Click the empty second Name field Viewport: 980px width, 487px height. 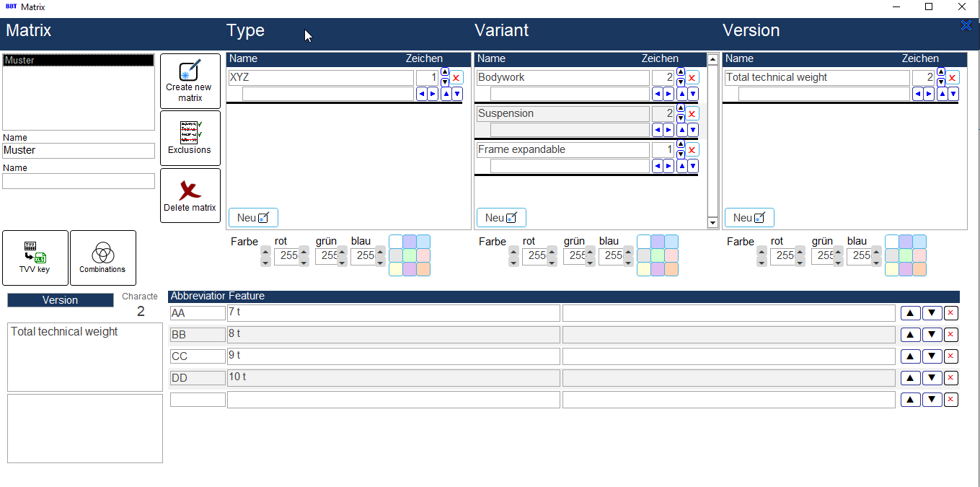(79, 181)
